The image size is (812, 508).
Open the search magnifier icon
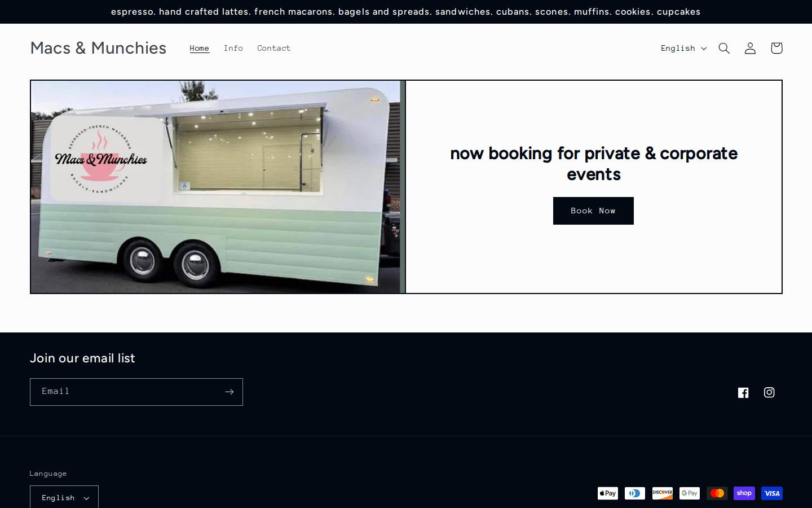point(724,48)
